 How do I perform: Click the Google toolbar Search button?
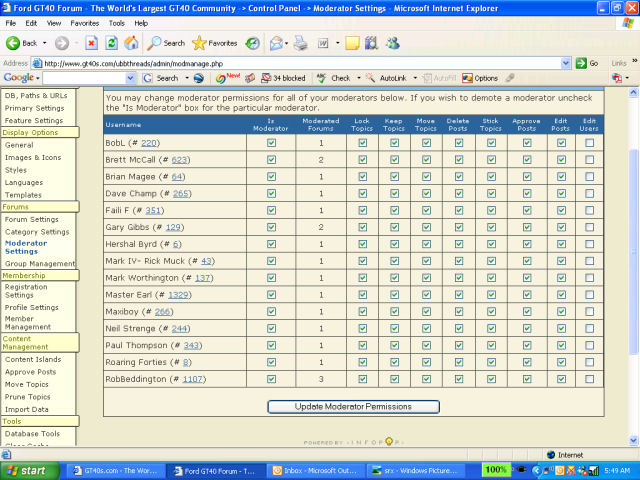click(x=161, y=78)
